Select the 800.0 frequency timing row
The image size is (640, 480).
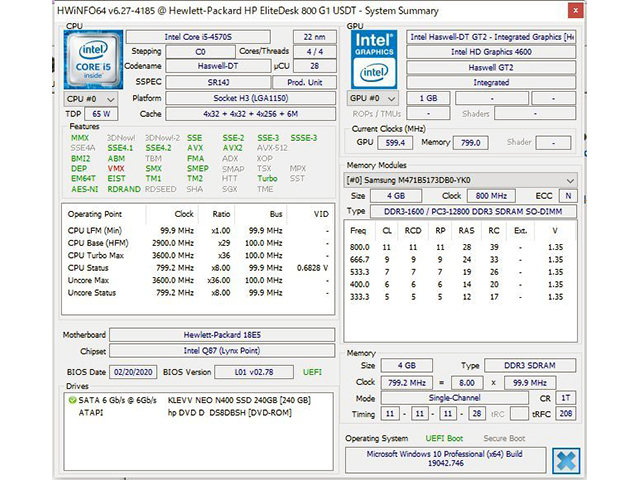(x=459, y=247)
